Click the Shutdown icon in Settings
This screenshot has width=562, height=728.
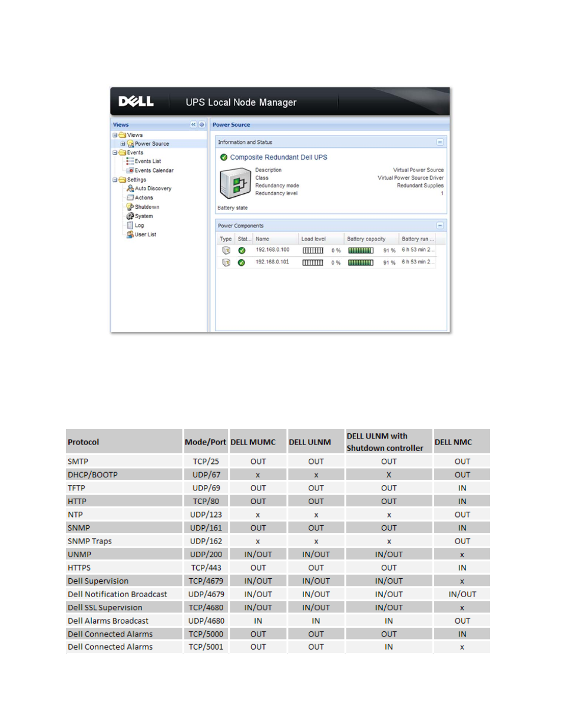[x=130, y=207]
